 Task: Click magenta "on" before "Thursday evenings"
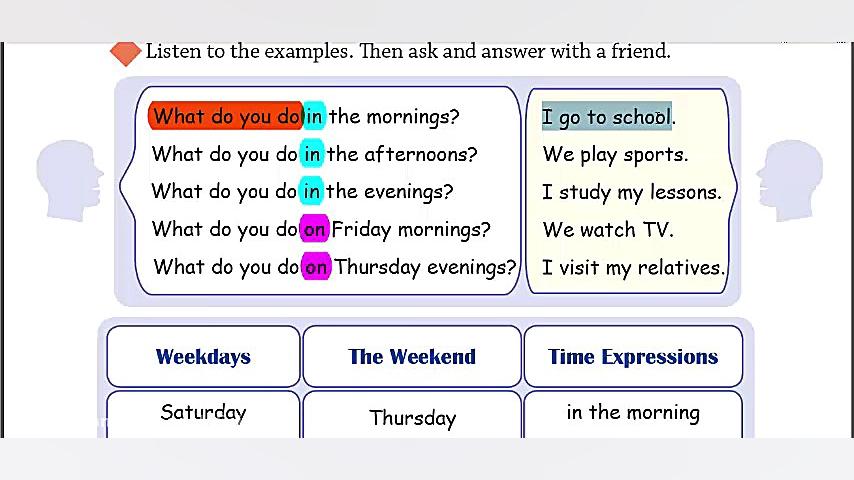coord(316,267)
